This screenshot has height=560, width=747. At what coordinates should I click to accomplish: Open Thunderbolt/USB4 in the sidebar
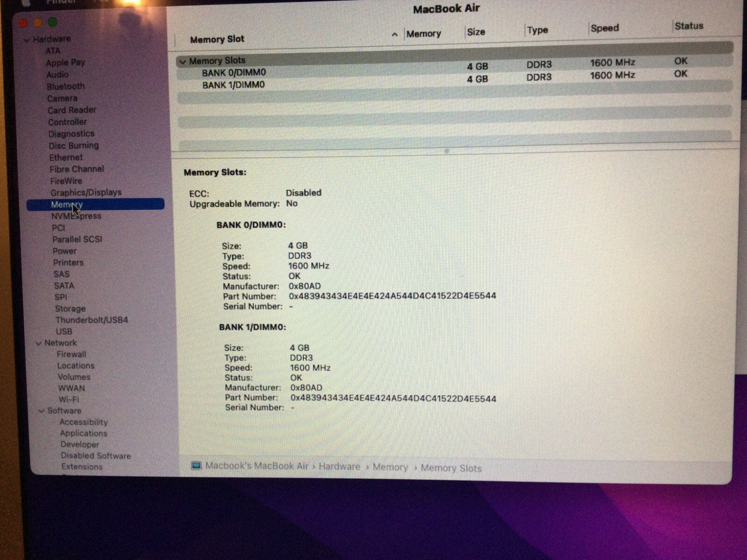point(92,320)
